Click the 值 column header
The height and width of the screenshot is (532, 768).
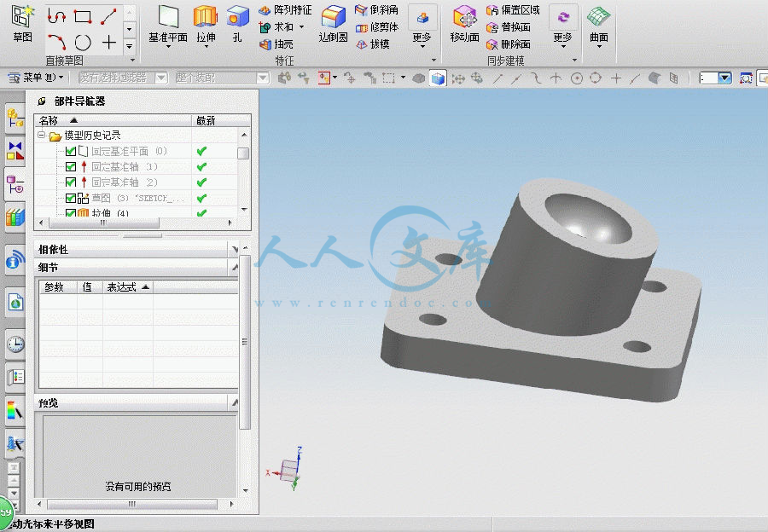(x=90, y=287)
